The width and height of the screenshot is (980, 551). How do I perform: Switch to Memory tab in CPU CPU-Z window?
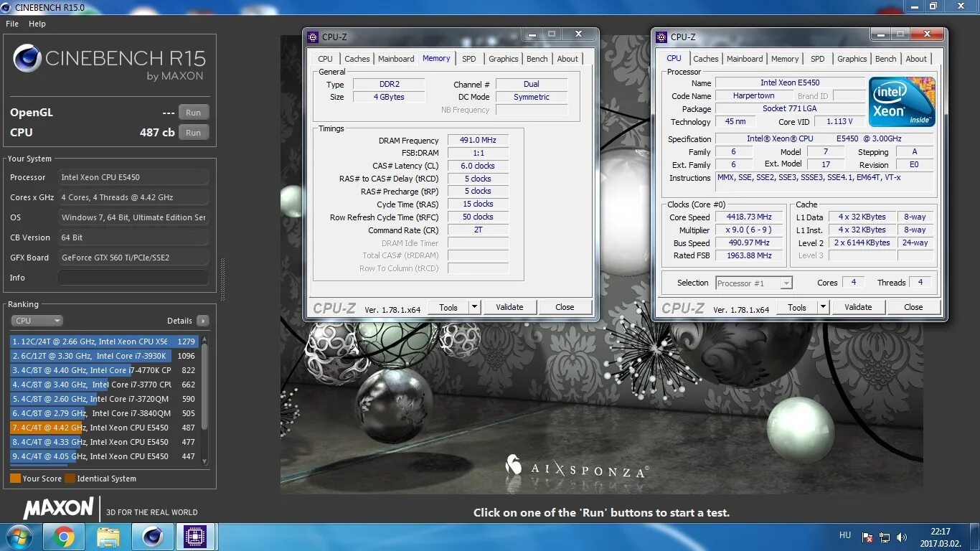785,59
